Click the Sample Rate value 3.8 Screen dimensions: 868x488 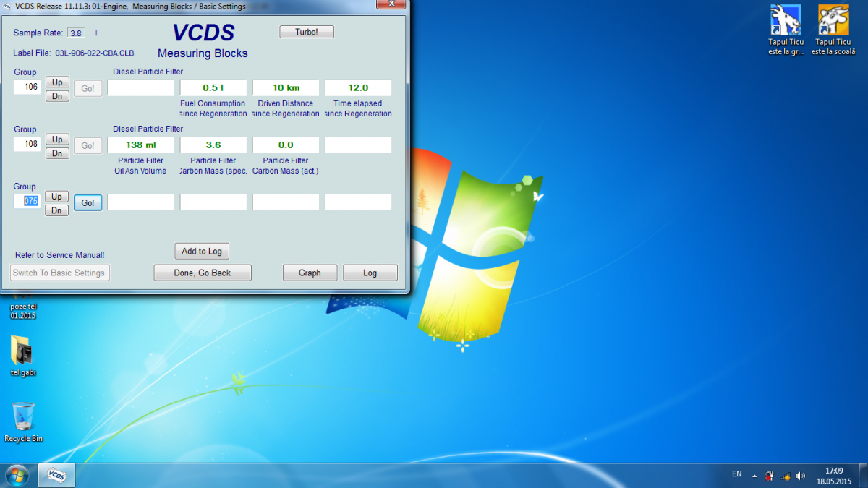pos(75,33)
